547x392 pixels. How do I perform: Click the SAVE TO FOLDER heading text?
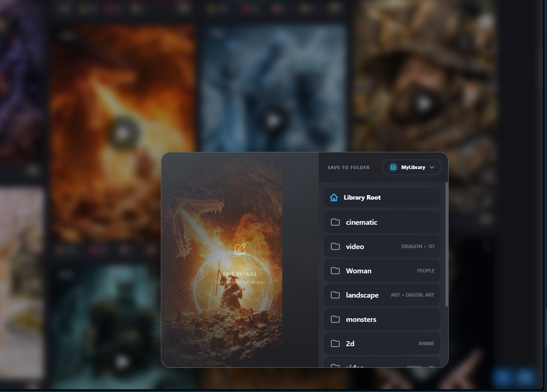pos(349,168)
